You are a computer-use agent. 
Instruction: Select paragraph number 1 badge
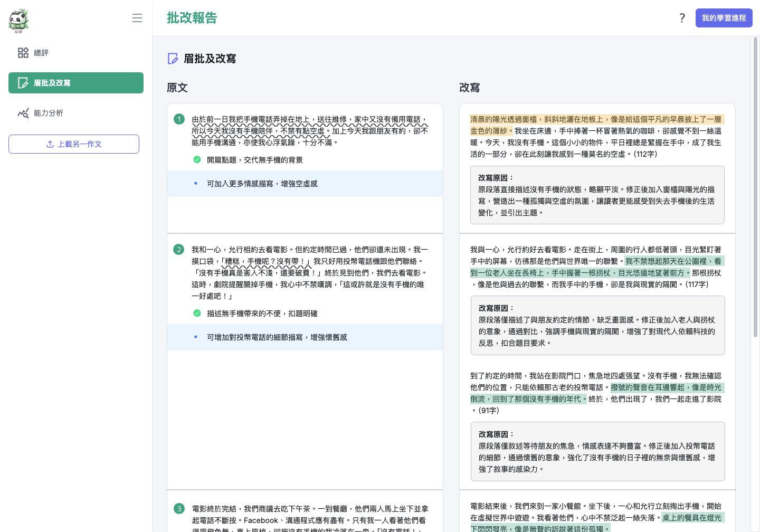tap(179, 119)
